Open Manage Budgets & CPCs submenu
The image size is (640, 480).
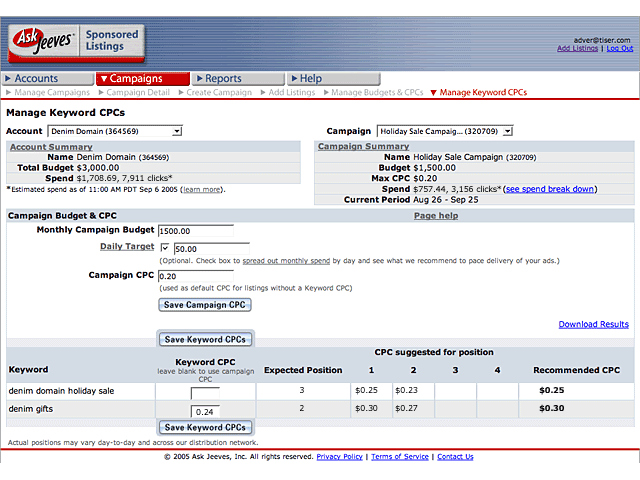(x=377, y=92)
